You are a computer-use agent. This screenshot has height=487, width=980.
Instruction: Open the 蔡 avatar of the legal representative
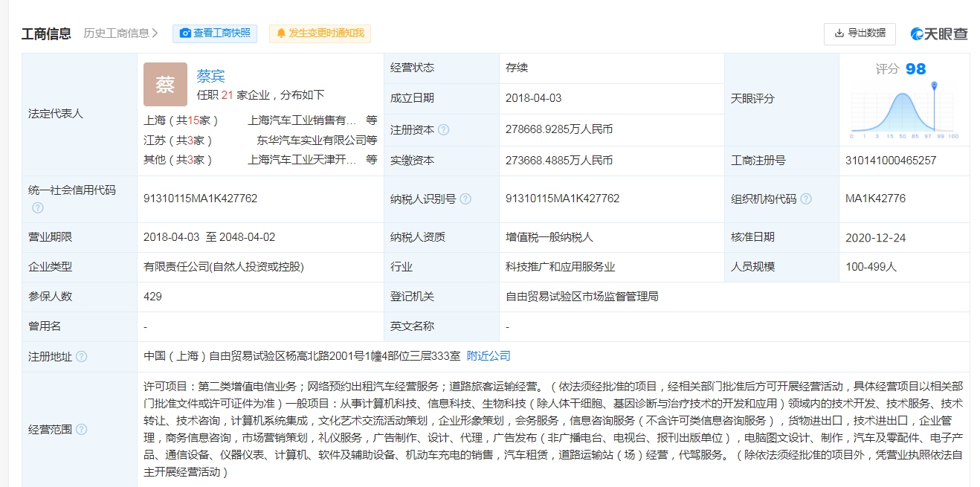click(165, 85)
